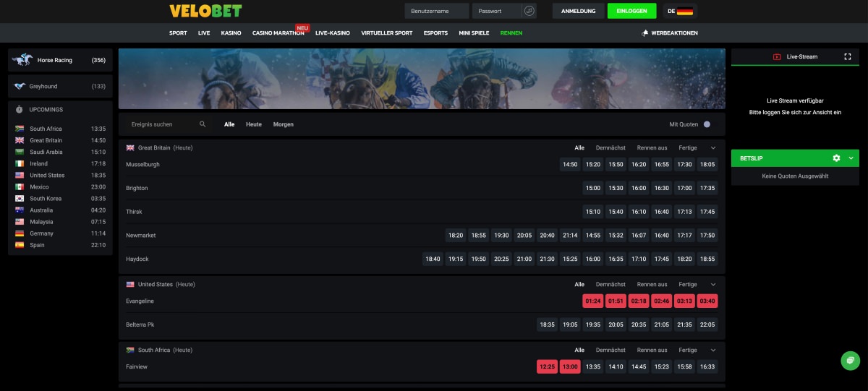Image resolution: width=868 pixels, height=391 pixels.
Task: Open the green live chat bubble
Action: point(851,360)
